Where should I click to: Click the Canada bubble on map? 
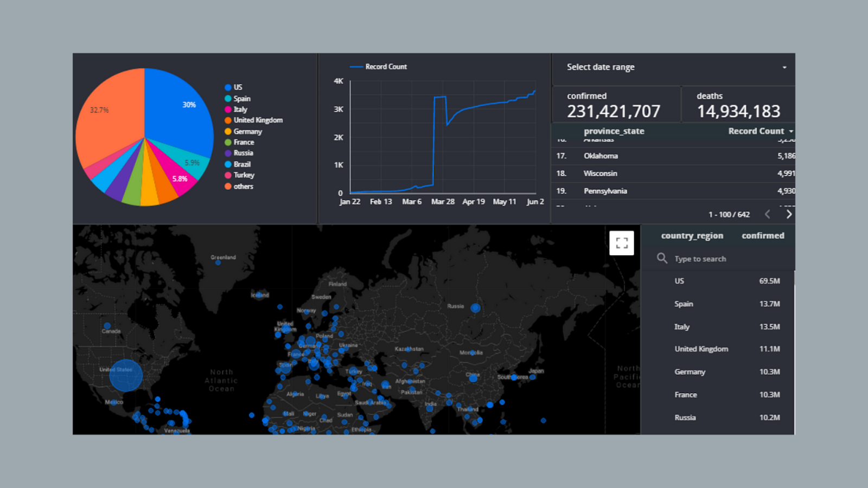point(107,326)
